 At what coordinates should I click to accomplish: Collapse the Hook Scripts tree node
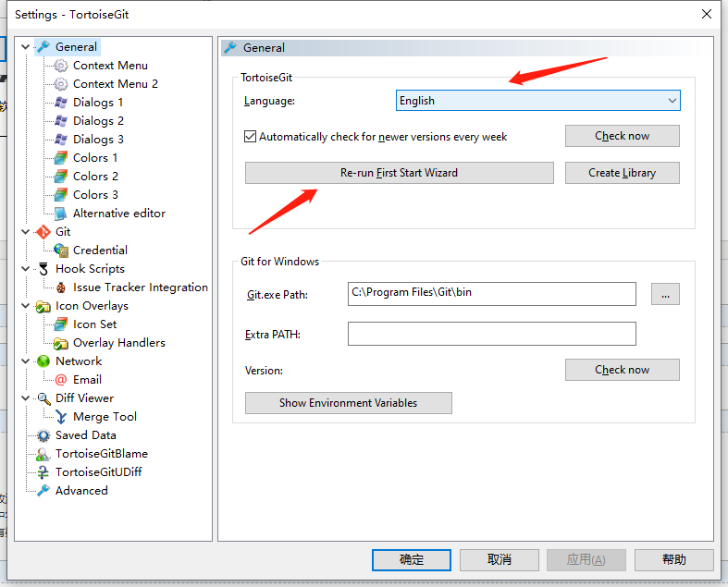point(26,269)
